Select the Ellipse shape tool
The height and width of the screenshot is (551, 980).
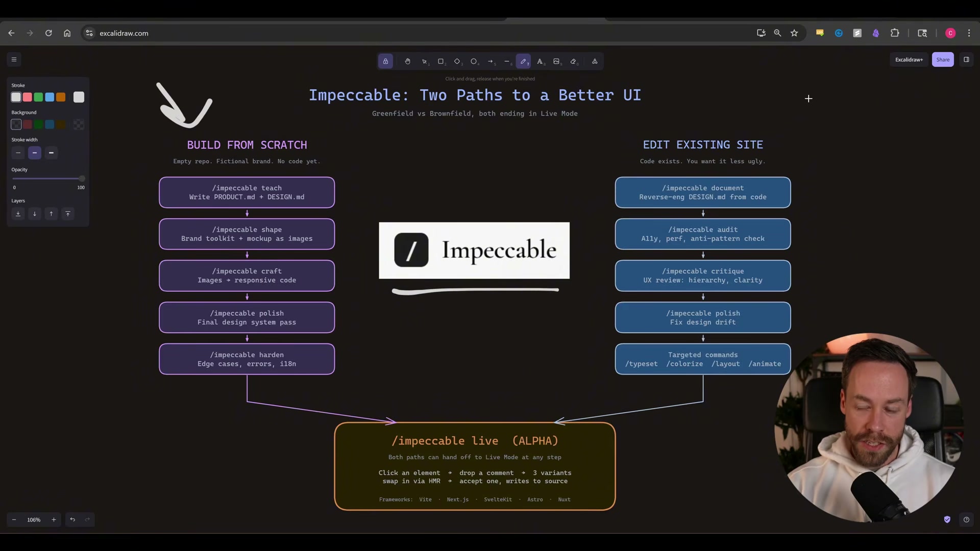click(474, 61)
